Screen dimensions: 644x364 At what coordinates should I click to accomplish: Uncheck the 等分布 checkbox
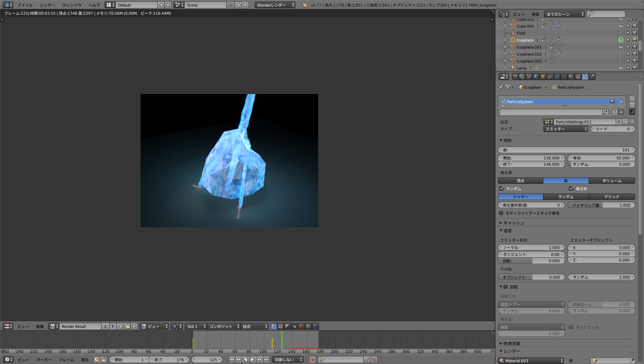pyautogui.click(x=571, y=188)
